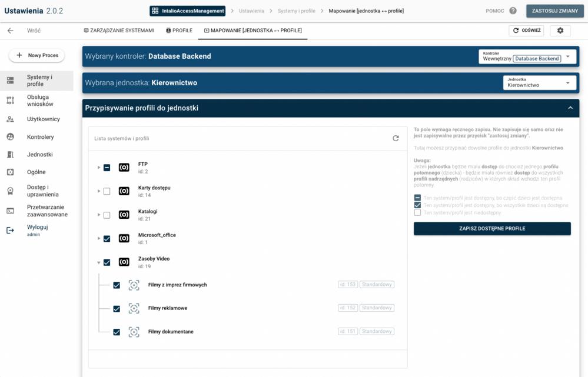This screenshot has height=377, width=588.
Task: Click Zapisz dostępne profile button
Action: (492, 228)
